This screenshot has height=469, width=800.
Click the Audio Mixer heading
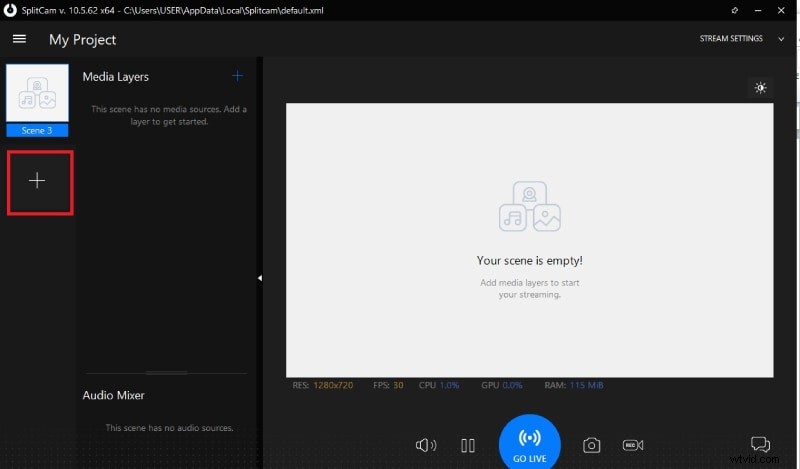click(113, 395)
